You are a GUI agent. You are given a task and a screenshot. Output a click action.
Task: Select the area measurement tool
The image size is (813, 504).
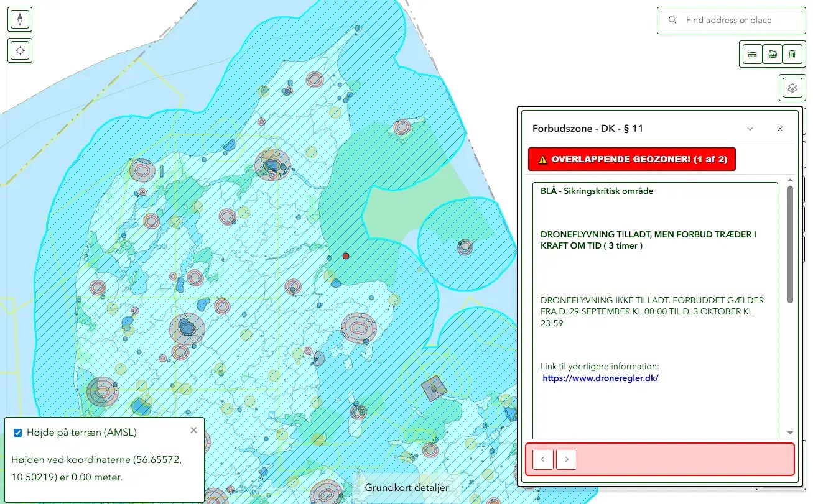772,54
